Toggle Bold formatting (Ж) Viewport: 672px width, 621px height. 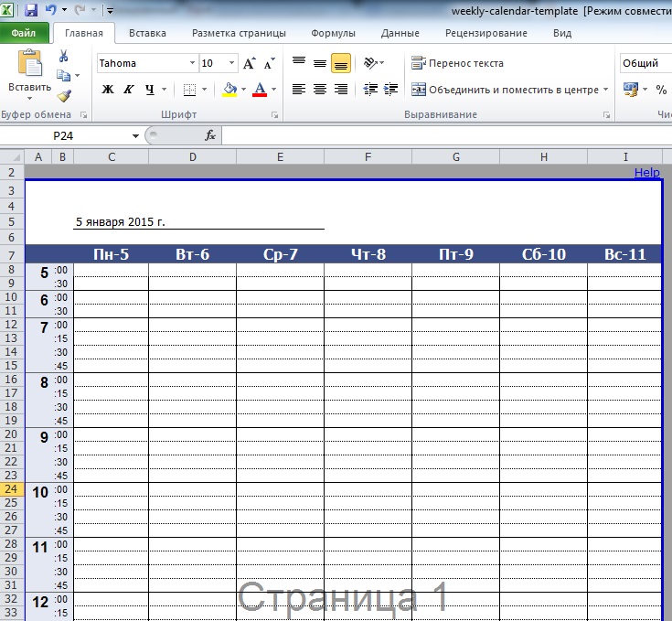108,90
